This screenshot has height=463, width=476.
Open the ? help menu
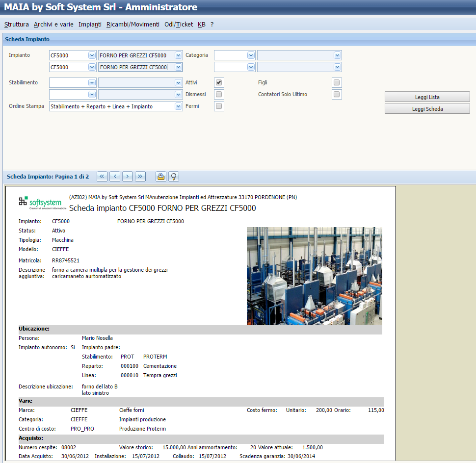pos(212,24)
